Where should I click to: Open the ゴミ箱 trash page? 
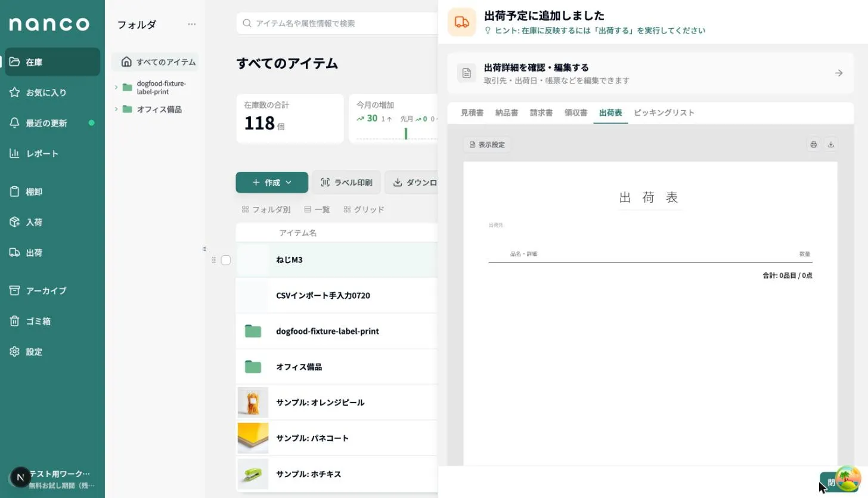tap(52, 321)
